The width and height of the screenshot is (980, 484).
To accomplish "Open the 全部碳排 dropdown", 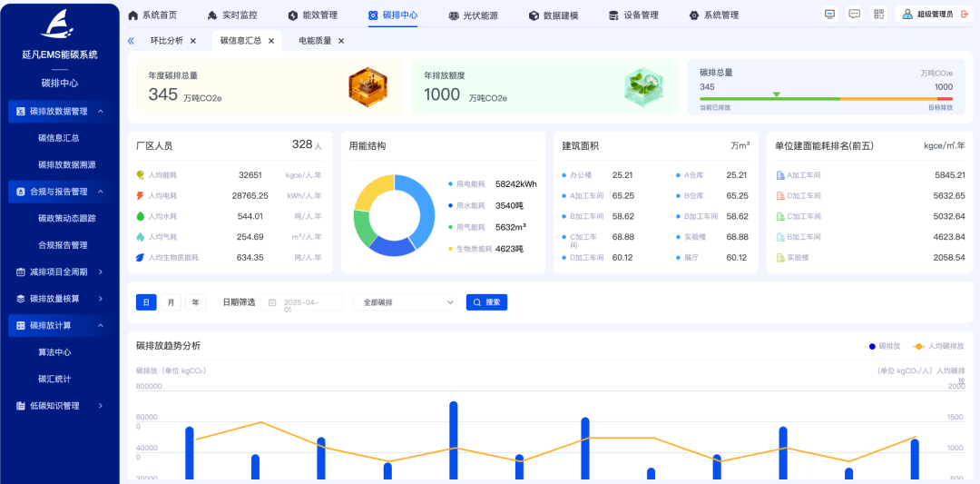I will (405, 302).
